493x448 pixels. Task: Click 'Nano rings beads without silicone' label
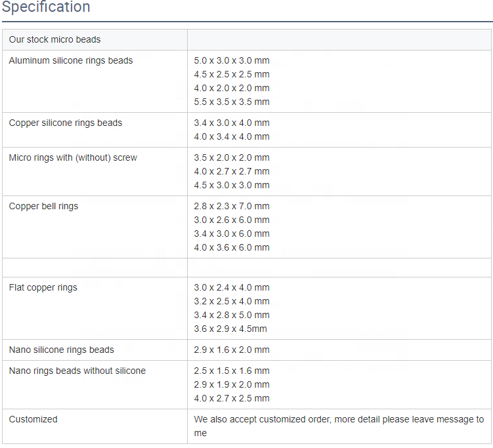click(77, 371)
